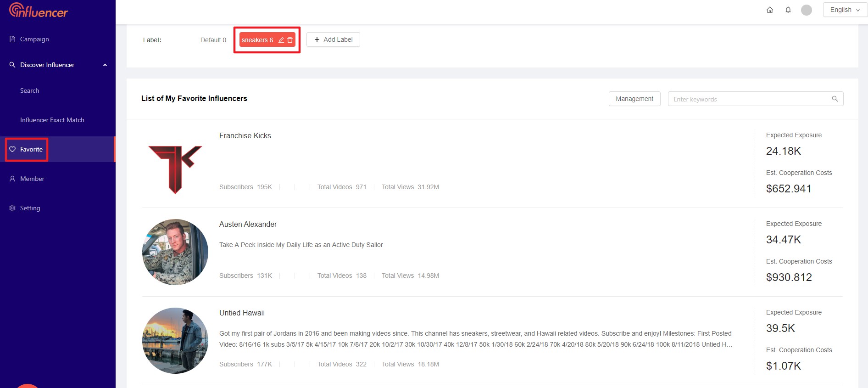Open Austen Alexander profile photo
868x388 pixels.
[x=175, y=252]
